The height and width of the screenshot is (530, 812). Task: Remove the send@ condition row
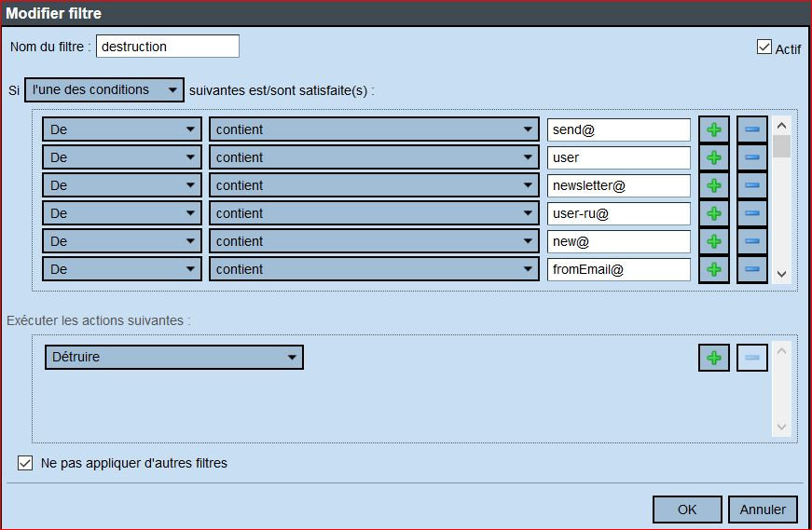click(752, 129)
